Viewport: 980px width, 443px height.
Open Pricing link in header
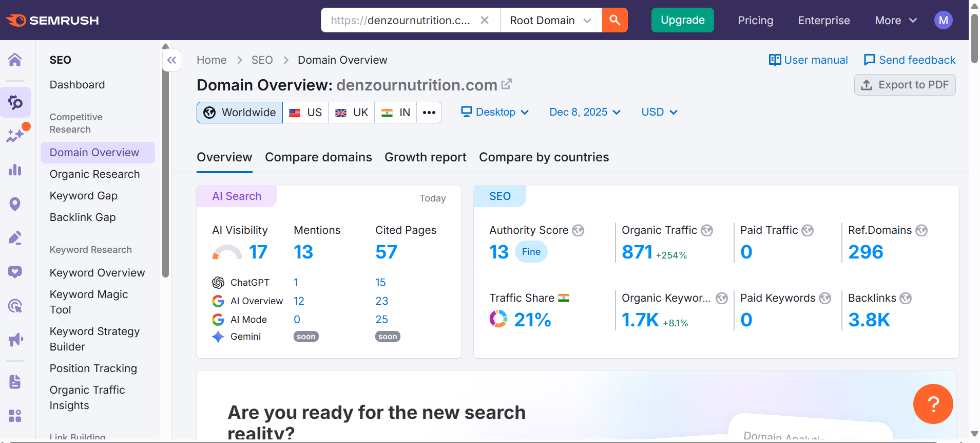755,21
